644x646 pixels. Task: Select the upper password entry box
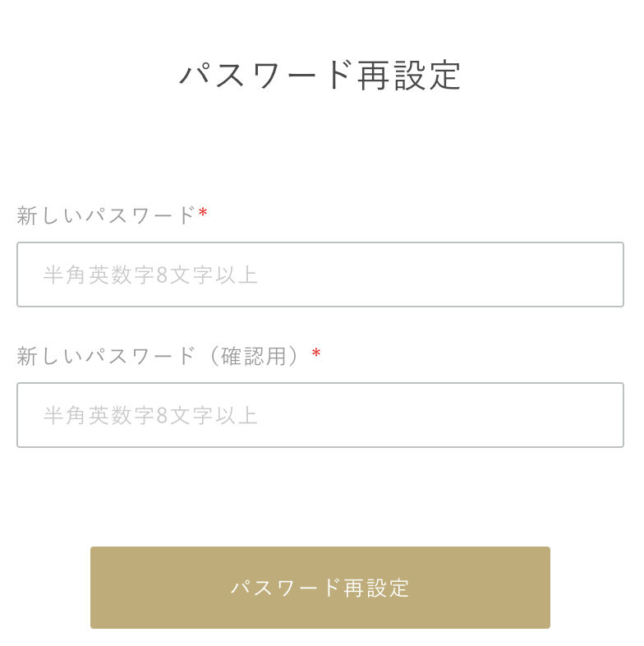click(320, 275)
